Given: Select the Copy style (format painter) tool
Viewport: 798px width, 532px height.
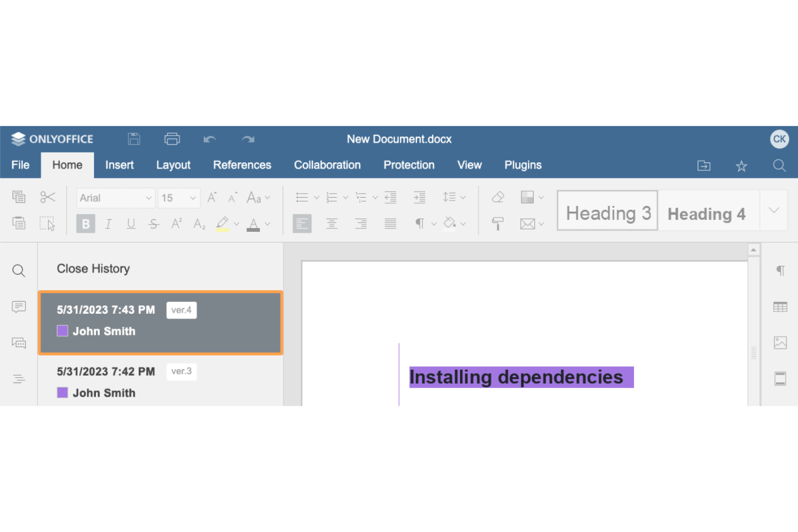Looking at the screenshot, I should [x=497, y=224].
